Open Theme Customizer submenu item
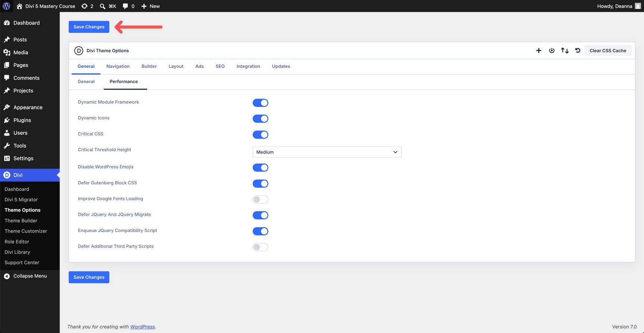The image size is (644, 333). (x=26, y=231)
